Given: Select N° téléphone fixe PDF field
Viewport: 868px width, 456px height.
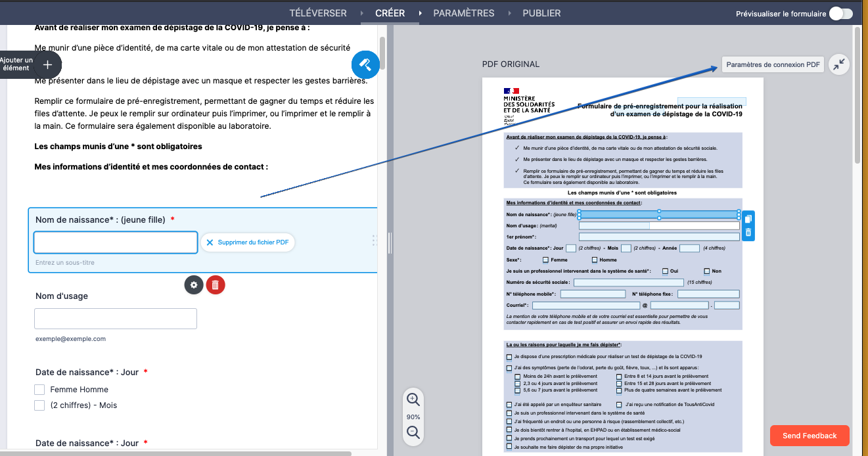Looking at the screenshot, I should point(708,294).
